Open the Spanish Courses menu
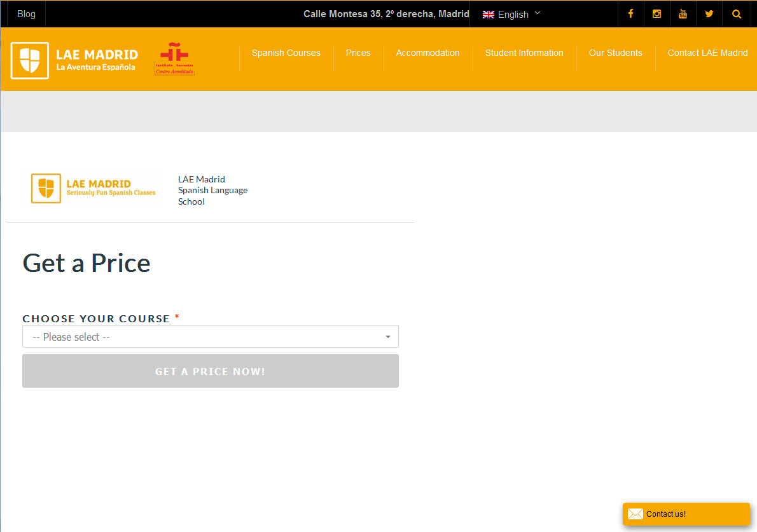Image resolution: width=757 pixels, height=532 pixels. pos(286,53)
